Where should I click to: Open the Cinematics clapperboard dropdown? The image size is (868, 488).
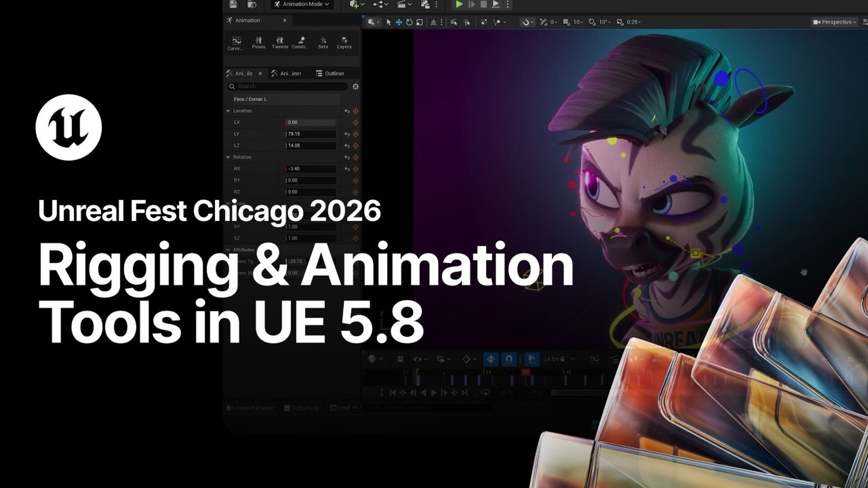(404, 4)
